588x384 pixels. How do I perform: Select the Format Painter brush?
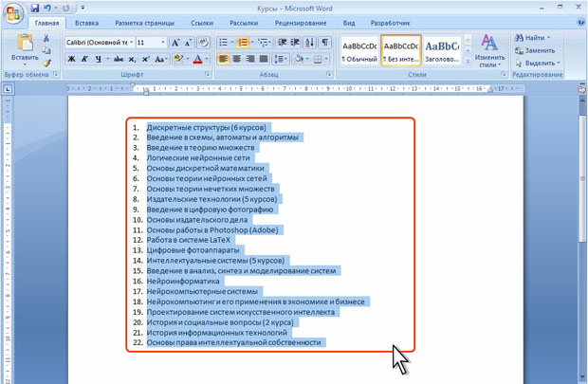(x=46, y=64)
